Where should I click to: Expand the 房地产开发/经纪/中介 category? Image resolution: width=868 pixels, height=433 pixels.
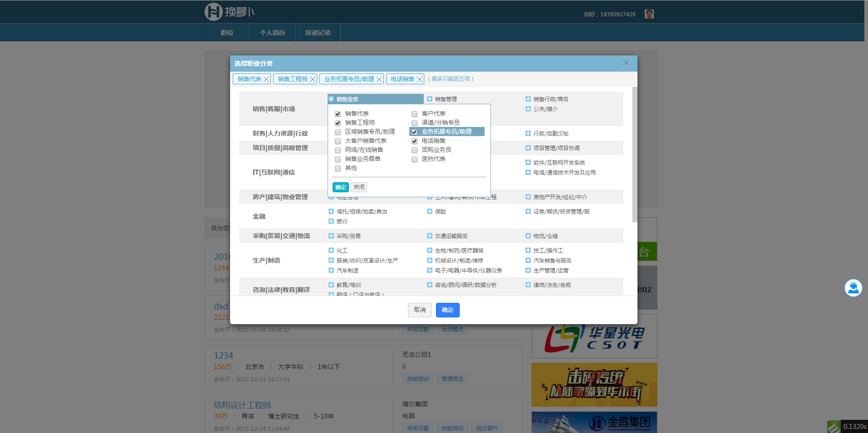tap(528, 197)
